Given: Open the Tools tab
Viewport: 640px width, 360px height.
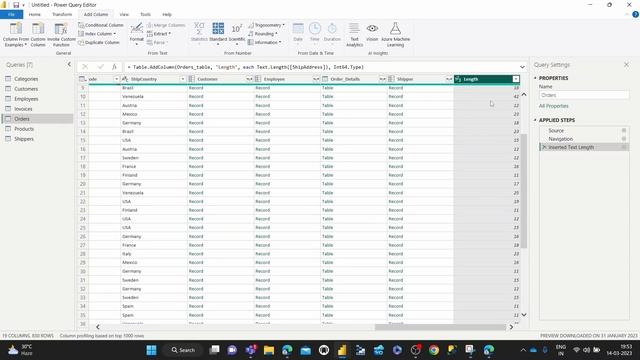Looking at the screenshot, I should click(145, 14).
